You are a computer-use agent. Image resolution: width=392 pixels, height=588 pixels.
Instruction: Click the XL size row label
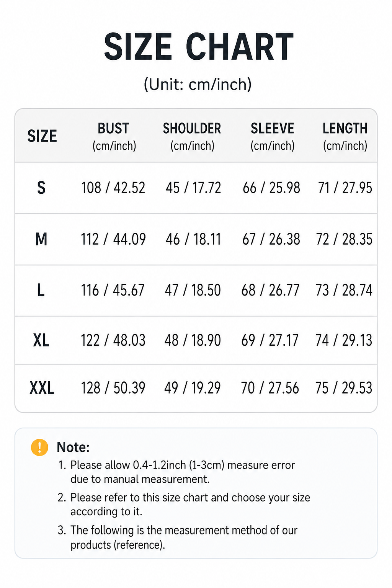point(41,340)
